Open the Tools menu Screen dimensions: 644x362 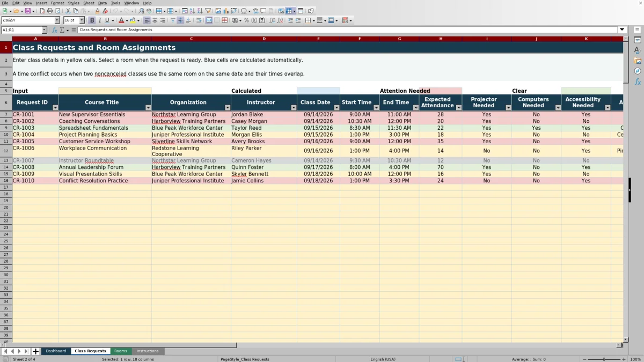pyautogui.click(x=115, y=3)
